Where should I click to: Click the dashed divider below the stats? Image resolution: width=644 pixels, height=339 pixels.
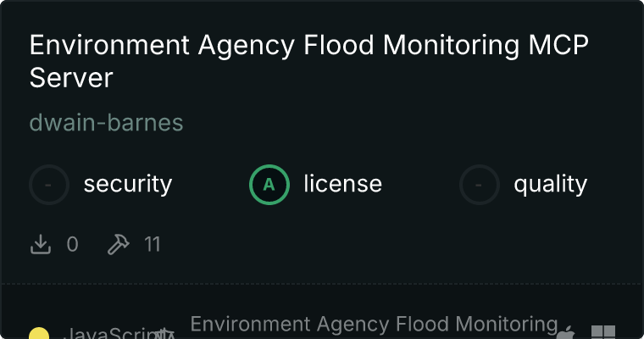322,283
